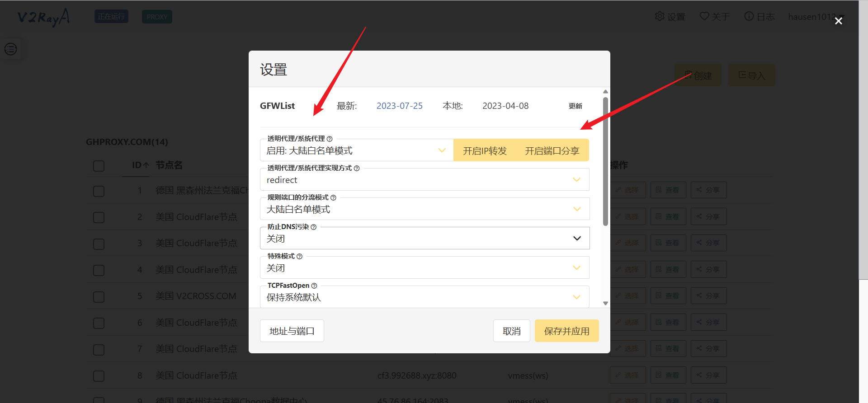Click help icon next to 防止DNS污染

[313, 227]
